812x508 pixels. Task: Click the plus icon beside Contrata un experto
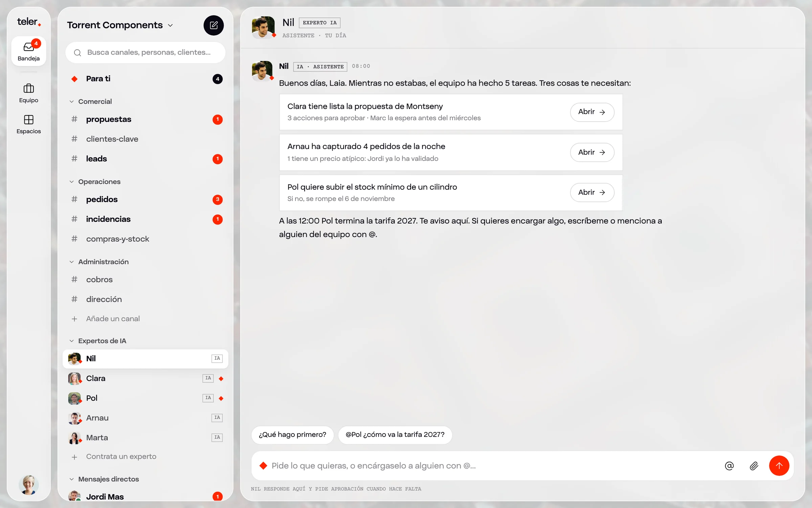coord(74,457)
